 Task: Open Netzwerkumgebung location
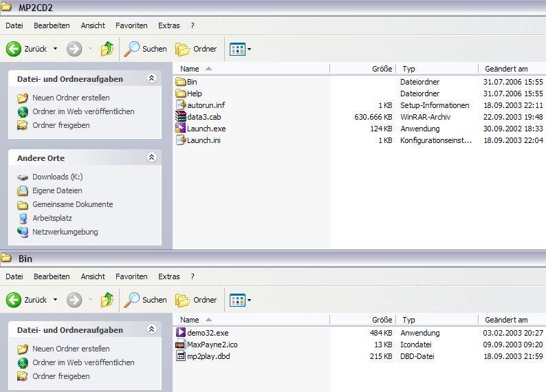pos(58,232)
